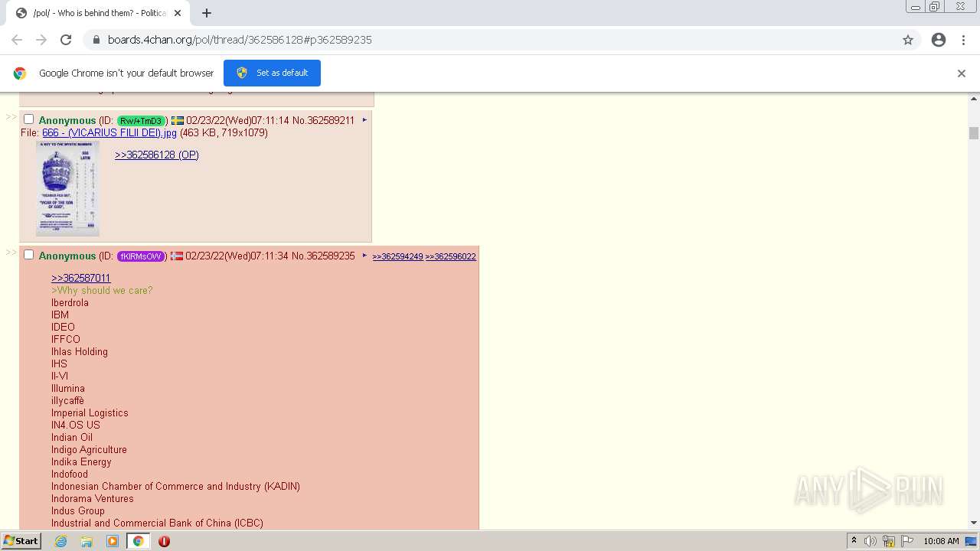The width and height of the screenshot is (980, 551).
Task: Hide post 362589211 using the >> marker
Action: point(11,117)
